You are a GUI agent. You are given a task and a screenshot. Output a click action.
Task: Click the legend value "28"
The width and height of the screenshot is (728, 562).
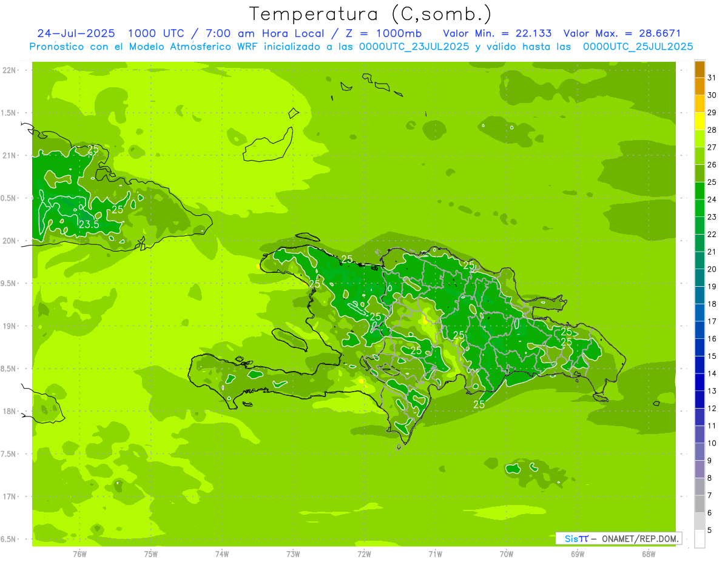[712, 130]
